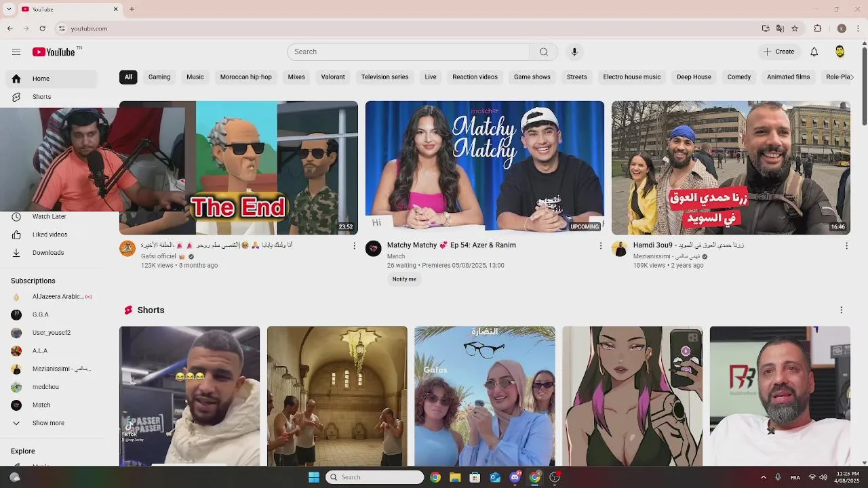Open Shorts in the sidebar

point(52,97)
